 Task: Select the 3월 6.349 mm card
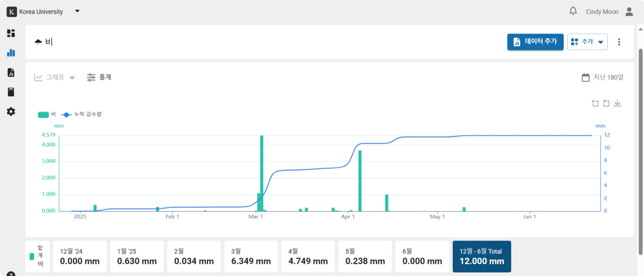251,257
